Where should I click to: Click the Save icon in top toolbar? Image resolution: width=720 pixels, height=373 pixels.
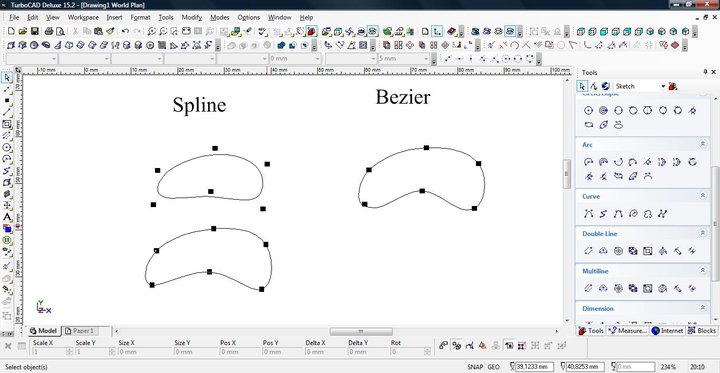pos(34,31)
